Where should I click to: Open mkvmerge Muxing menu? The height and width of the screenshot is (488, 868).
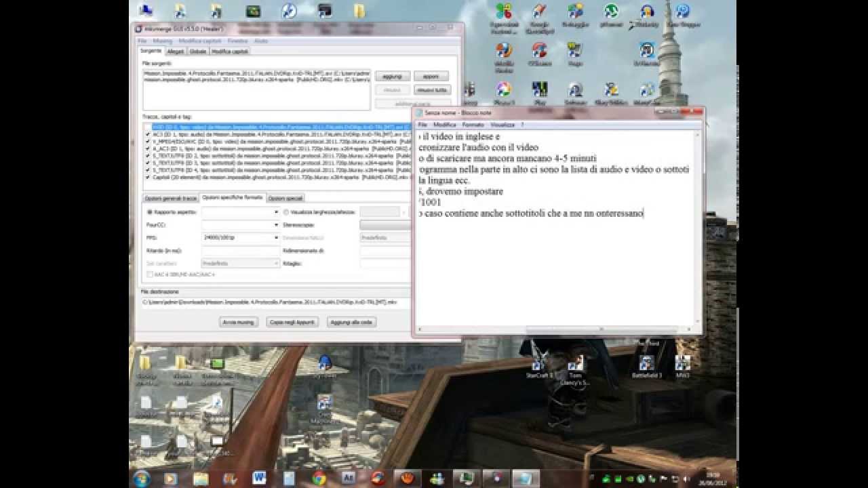click(x=163, y=41)
